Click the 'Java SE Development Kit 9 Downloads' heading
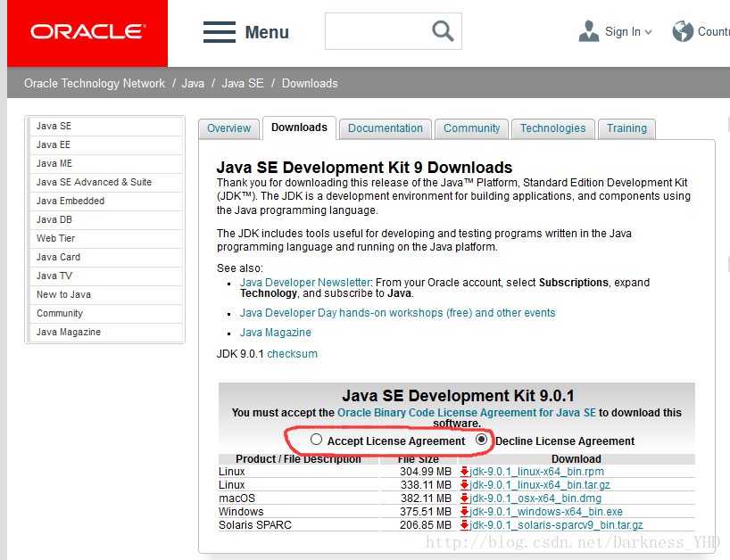This screenshot has height=560, width=730. pyautogui.click(x=364, y=168)
